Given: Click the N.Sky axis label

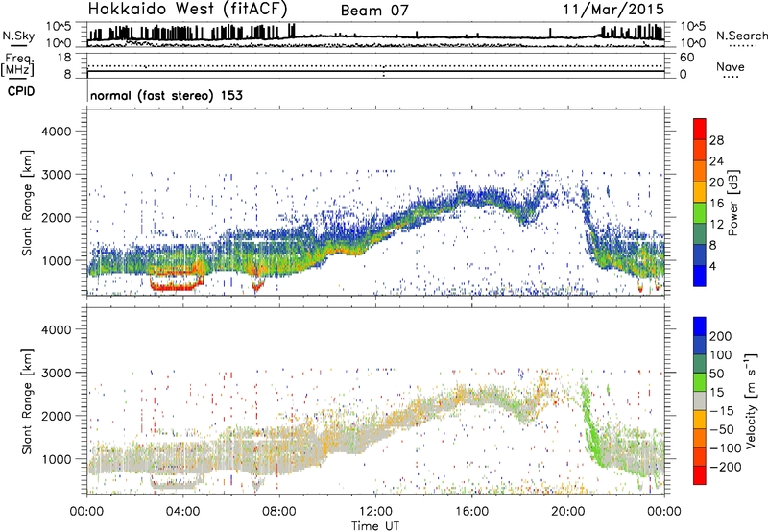Looking at the screenshot, I should click(18, 36).
